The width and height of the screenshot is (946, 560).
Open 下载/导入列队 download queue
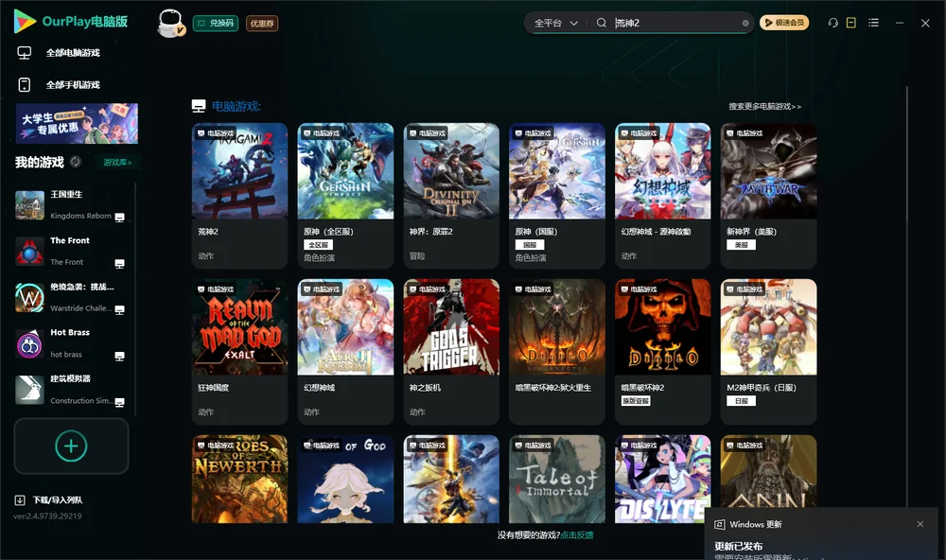pyautogui.click(x=49, y=499)
